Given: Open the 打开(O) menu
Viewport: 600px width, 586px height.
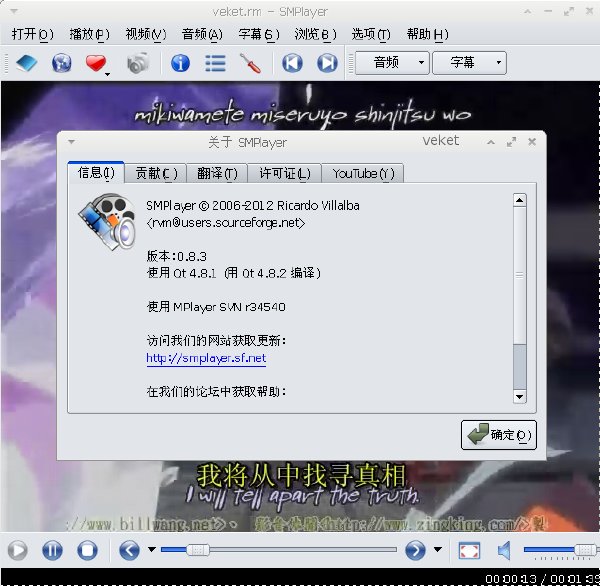Looking at the screenshot, I should (33, 34).
